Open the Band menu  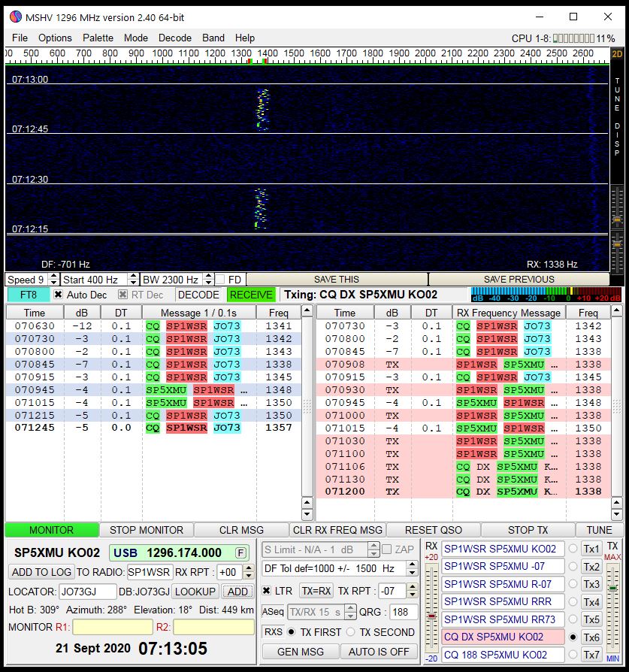point(213,38)
